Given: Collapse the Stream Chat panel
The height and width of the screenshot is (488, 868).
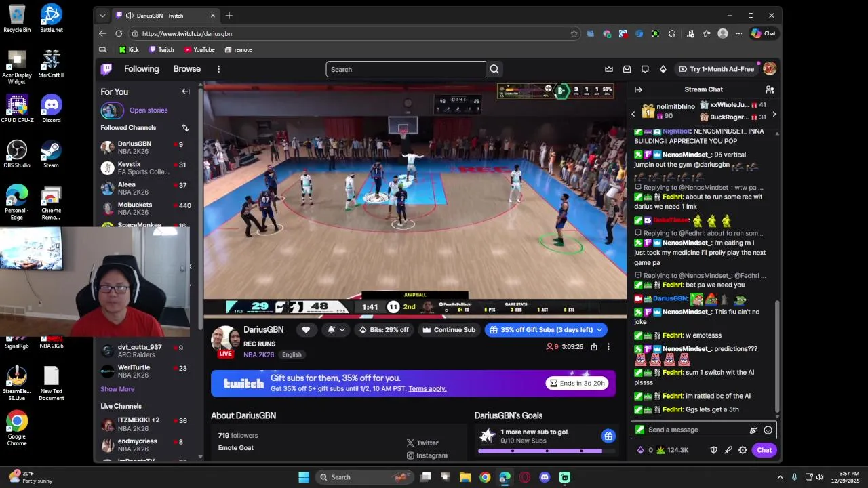Looking at the screenshot, I should (638, 89).
